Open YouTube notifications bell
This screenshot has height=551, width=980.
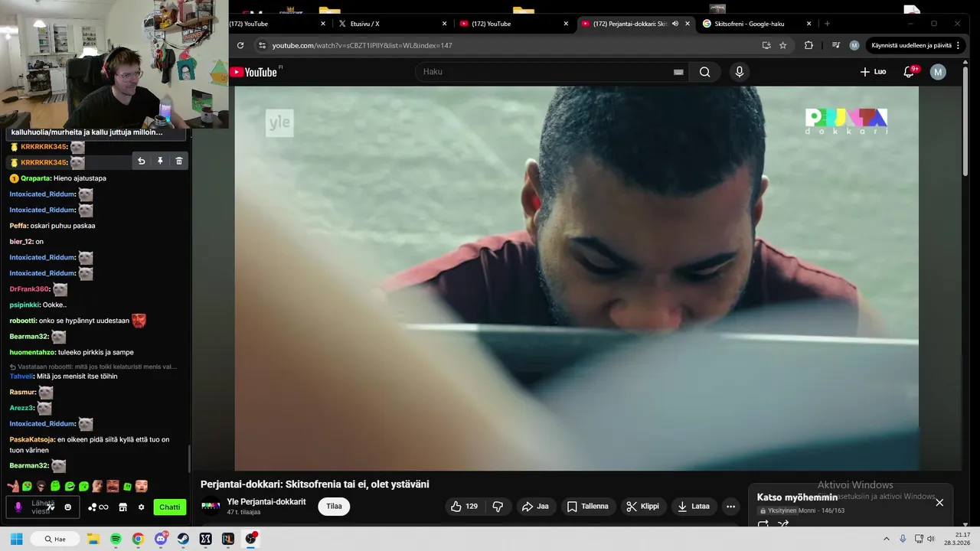click(x=909, y=72)
